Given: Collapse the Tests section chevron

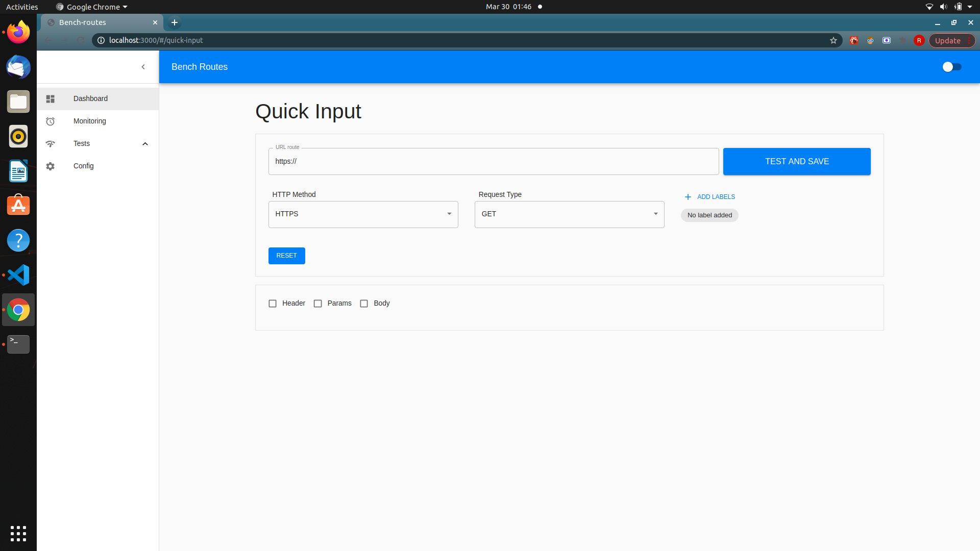Looking at the screenshot, I should [x=145, y=143].
